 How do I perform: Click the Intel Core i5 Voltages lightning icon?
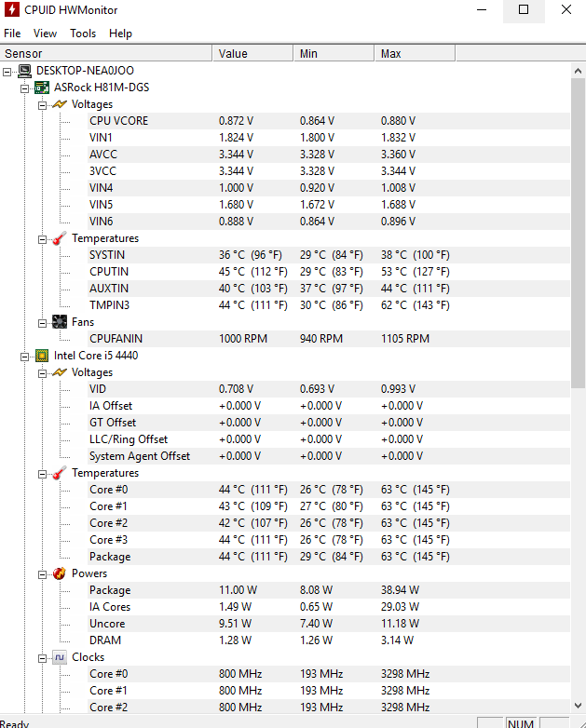(x=60, y=372)
